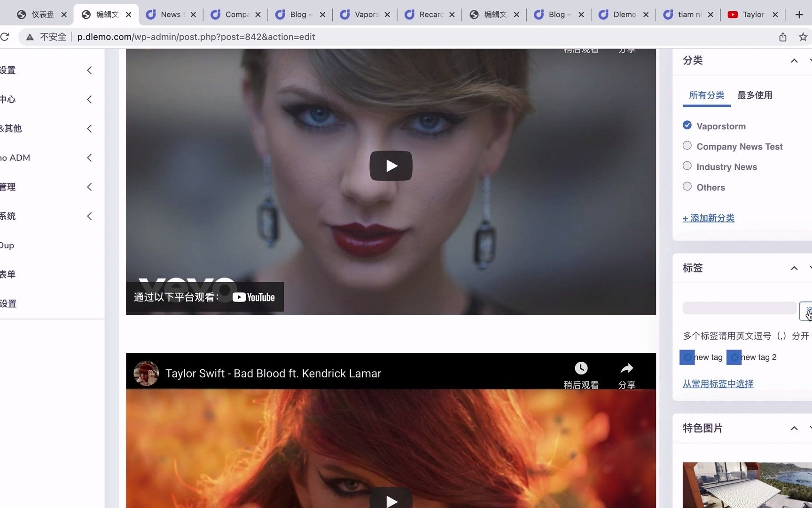The height and width of the screenshot is (508, 812).
Task: Close the tiam tab
Action: click(710, 15)
